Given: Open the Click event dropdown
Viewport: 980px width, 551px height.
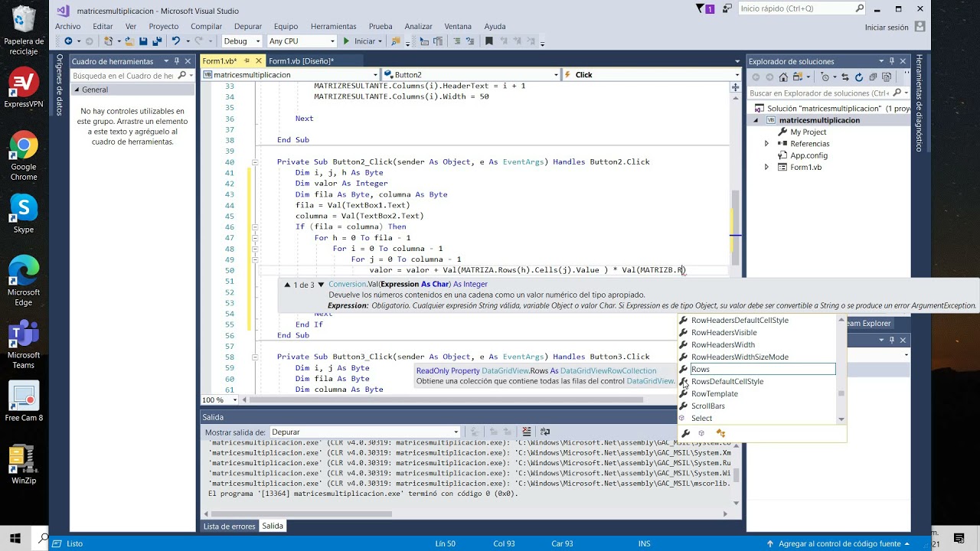Looking at the screenshot, I should pos(652,75).
